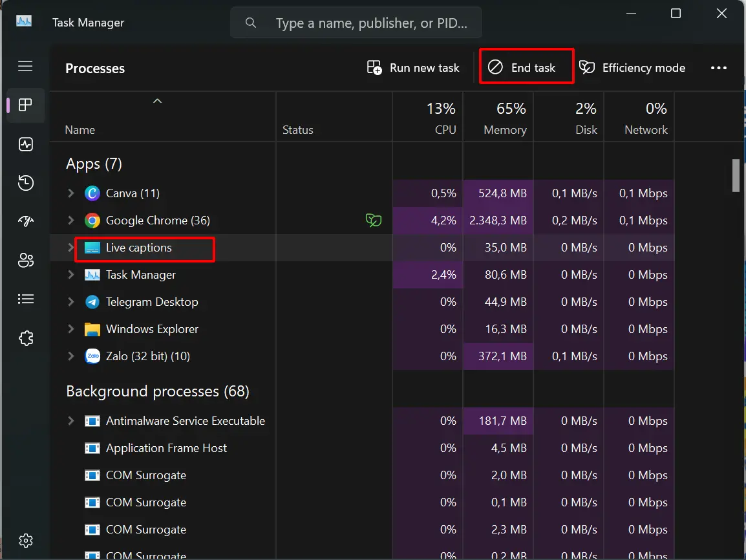Focus the name, publisher, or PID search box

pos(356,23)
